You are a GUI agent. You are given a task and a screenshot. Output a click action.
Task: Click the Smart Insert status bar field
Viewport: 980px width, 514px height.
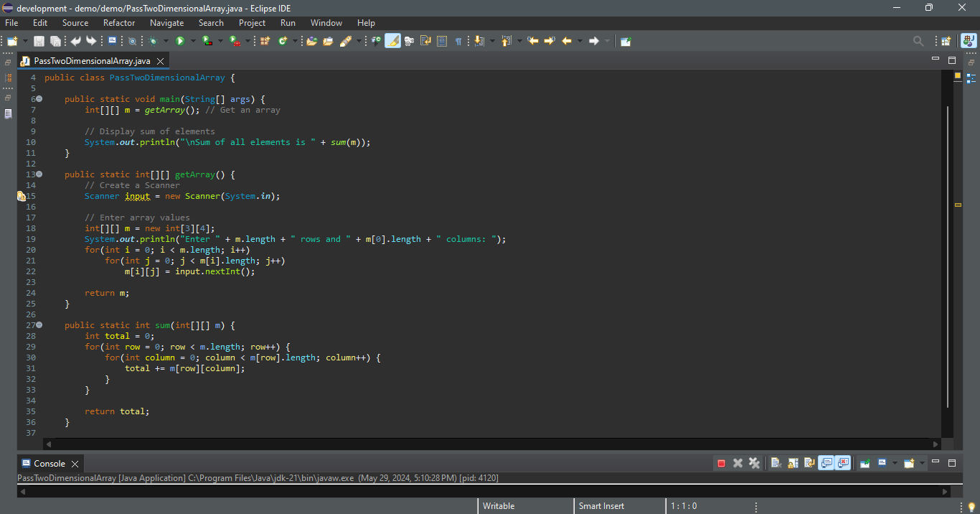point(601,506)
